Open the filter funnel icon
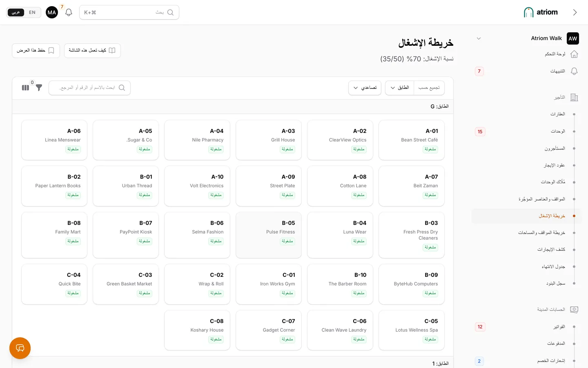This screenshot has height=368, width=588. click(x=39, y=88)
